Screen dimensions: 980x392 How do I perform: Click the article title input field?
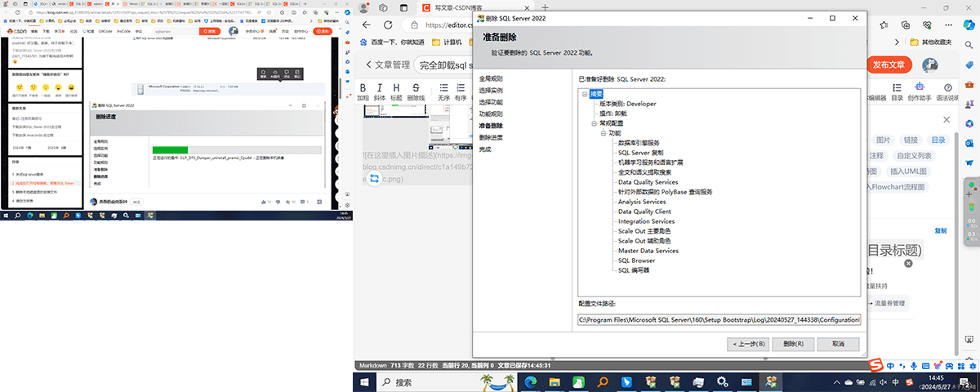click(x=445, y=65)
